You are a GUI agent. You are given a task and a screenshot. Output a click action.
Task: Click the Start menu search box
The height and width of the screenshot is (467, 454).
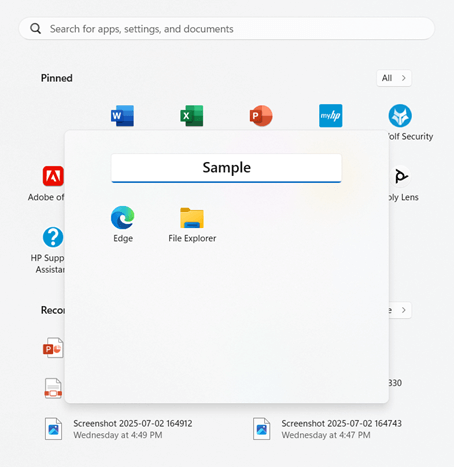pos(227,29)
